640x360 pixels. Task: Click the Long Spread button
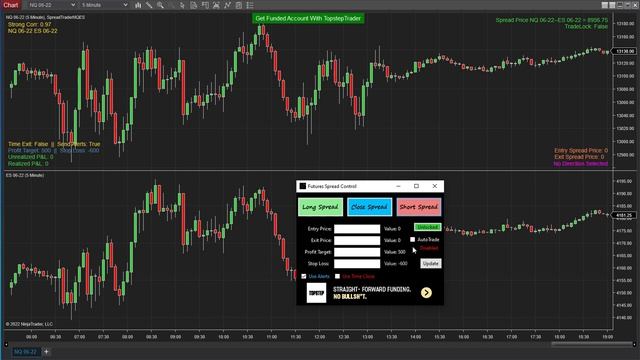click(x=320, y=207)
